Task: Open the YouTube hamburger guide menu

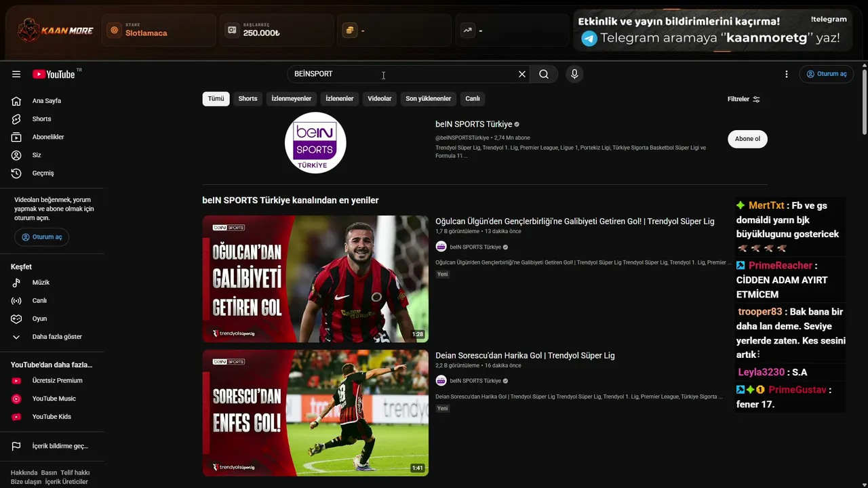Action: click(16, 75)
